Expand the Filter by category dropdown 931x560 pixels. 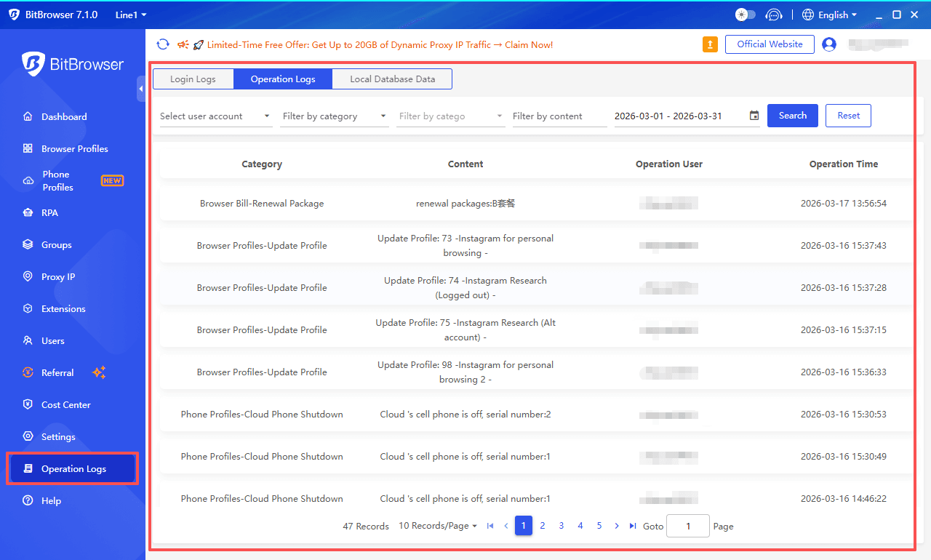(x=335, y=116)
